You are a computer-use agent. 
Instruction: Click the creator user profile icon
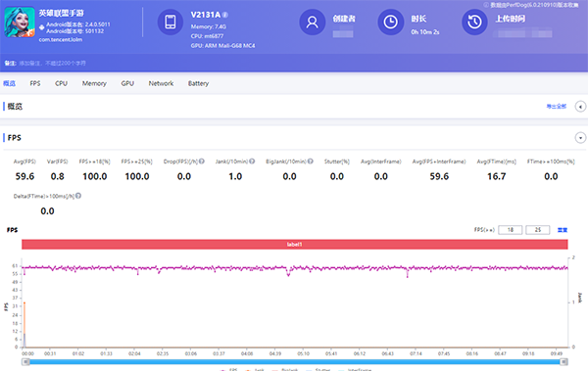click(312, 23)
